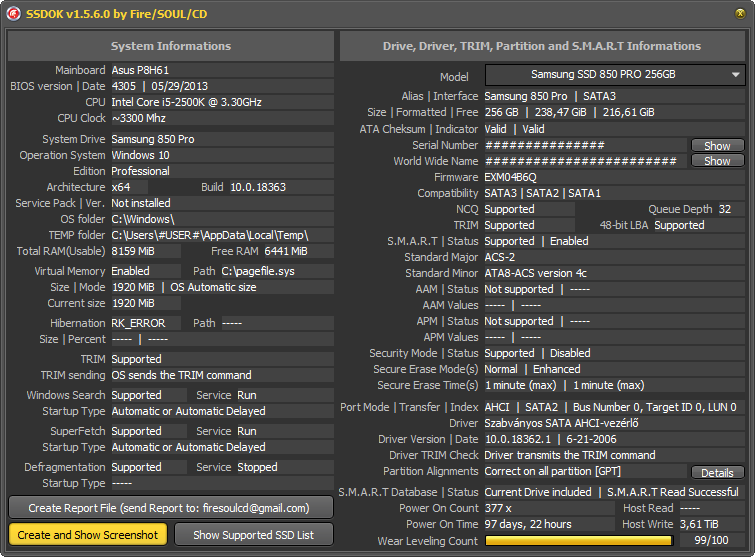
Task: Show the Serial Number
Action: click(717, 145)
